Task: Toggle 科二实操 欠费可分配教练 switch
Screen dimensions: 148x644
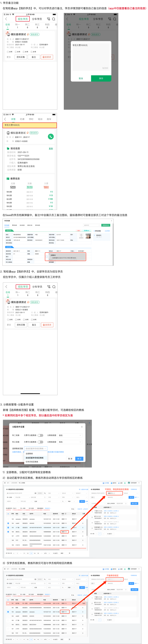Action: point(40,435)
